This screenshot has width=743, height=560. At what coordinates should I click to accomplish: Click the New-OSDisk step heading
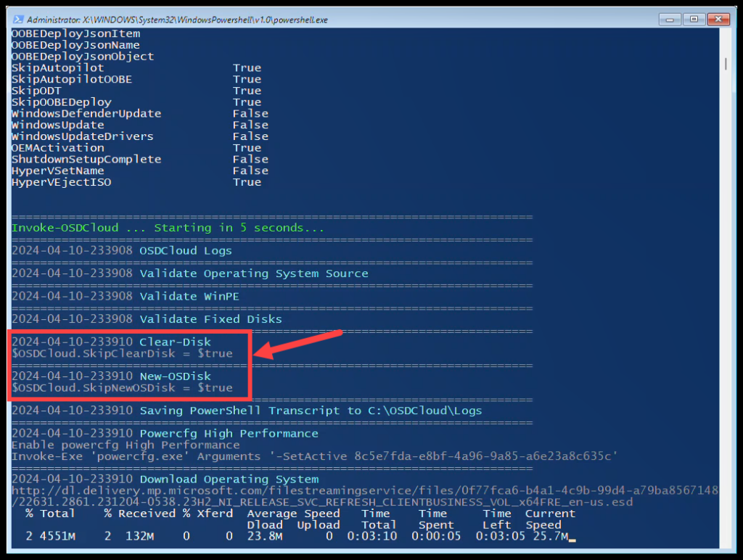coord(175,376)
